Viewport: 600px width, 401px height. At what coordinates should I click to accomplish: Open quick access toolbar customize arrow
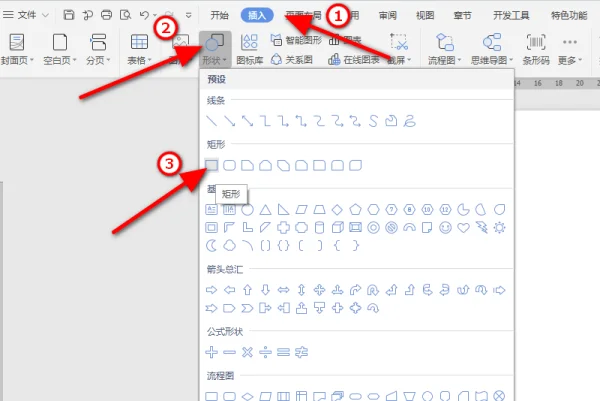pyautogui.click(x=188, y=15)
